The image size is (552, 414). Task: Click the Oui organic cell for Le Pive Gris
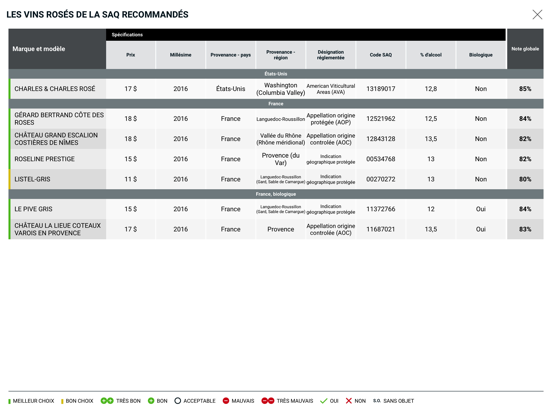pyautogui.click(x=481, y=209)
